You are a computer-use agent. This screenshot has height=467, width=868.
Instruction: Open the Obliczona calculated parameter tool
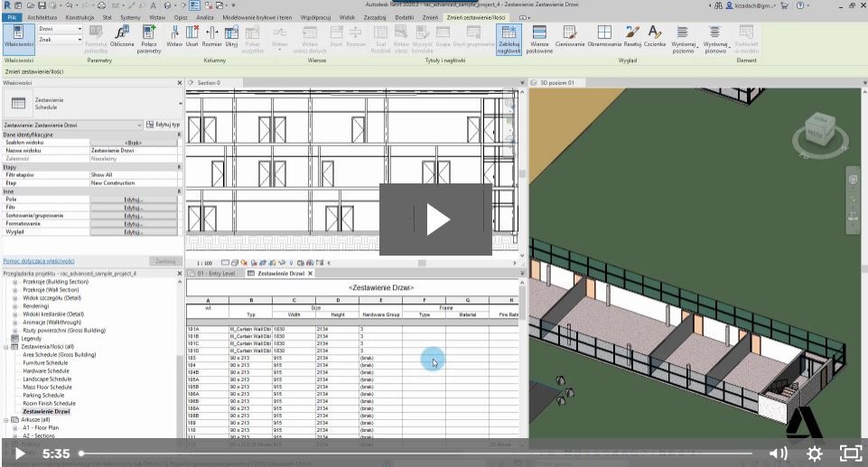(122, 36)
